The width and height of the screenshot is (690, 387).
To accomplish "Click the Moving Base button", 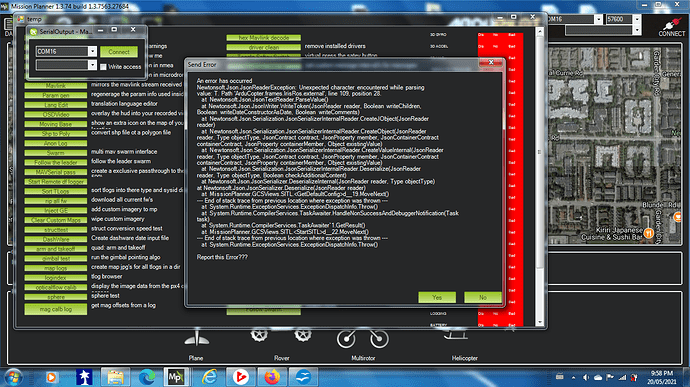I will pos(56,124).
